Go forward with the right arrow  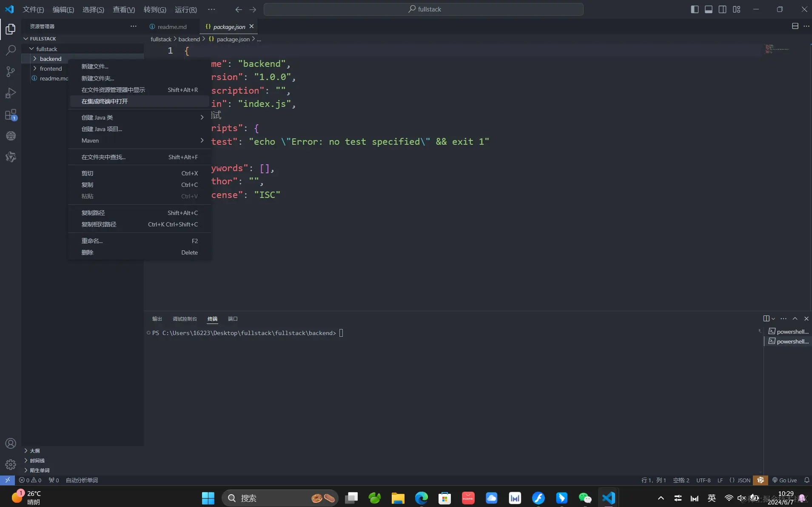tap(253, 9)
